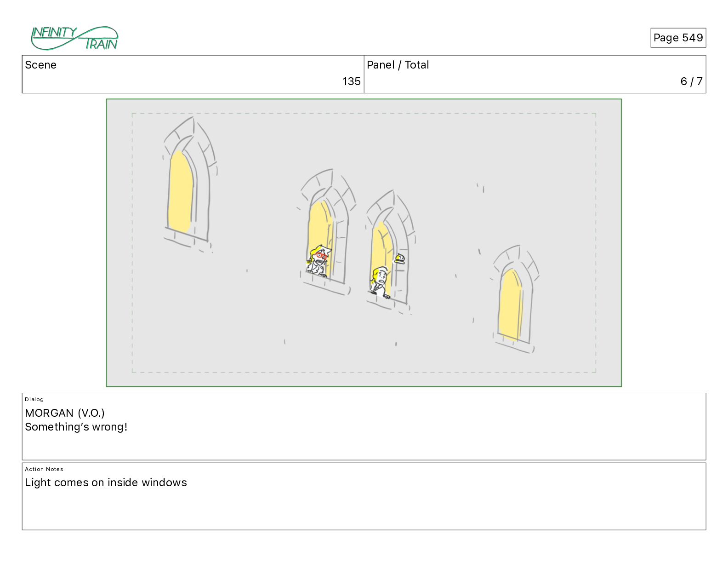The height and width of the screenshot is (563, 728).
Task: Click the Action Notes label
Action: [x=44, y=469]
